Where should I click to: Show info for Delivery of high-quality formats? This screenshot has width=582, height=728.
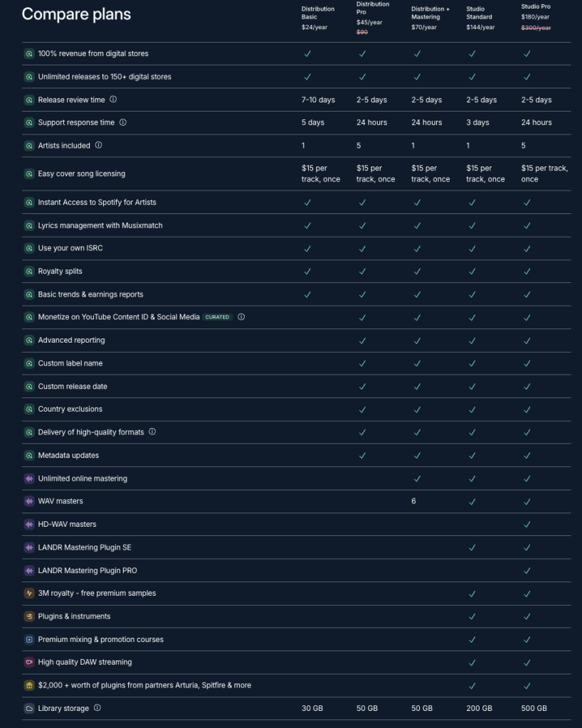click(x=152, y=432)
